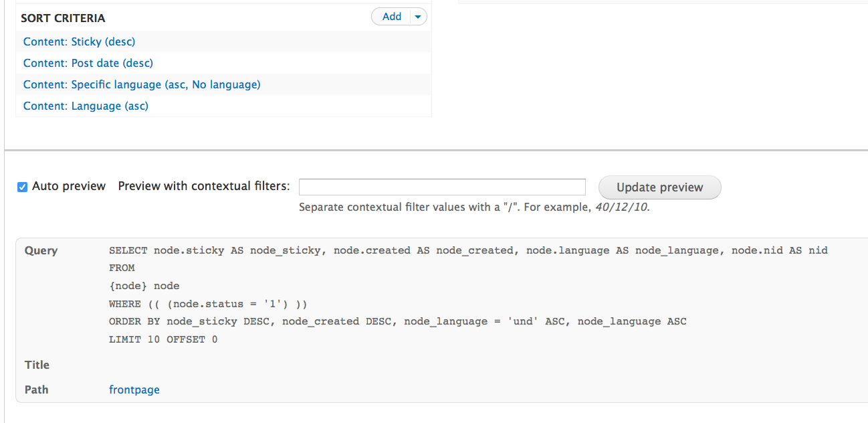Click the FROM keyword line in the query
Screen dimensions: 868x423
[x=122, y=268]
